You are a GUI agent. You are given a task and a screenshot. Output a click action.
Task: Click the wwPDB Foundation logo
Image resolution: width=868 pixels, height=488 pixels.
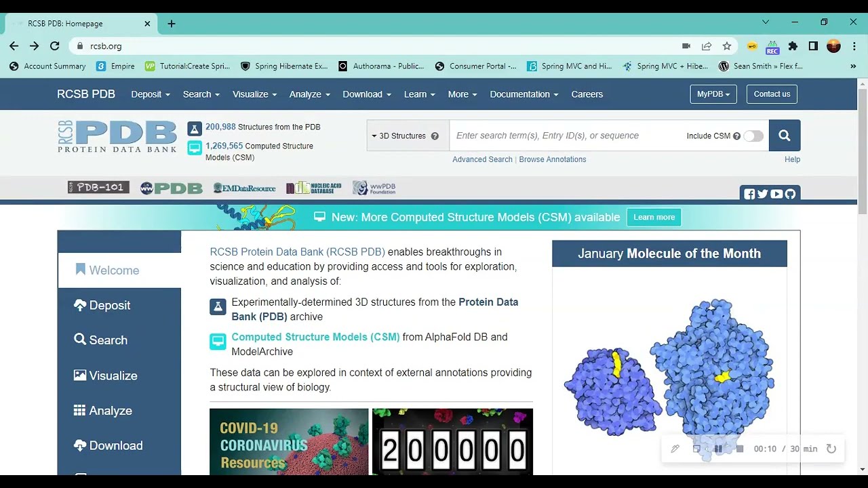coord(374,188)
